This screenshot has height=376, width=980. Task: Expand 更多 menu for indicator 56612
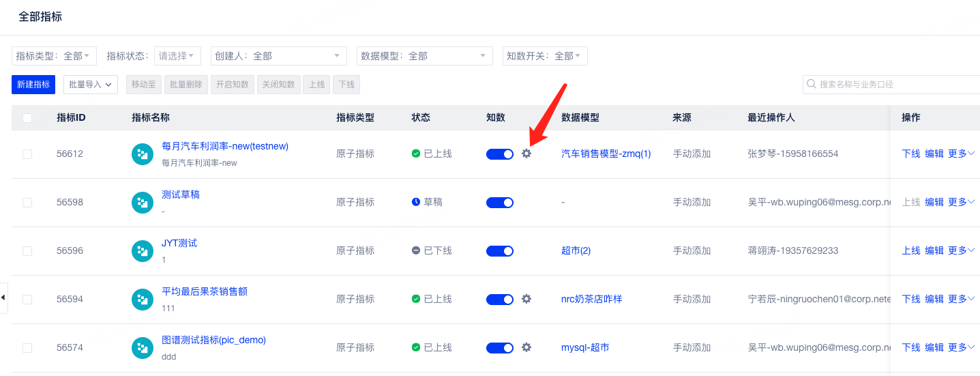962,154
